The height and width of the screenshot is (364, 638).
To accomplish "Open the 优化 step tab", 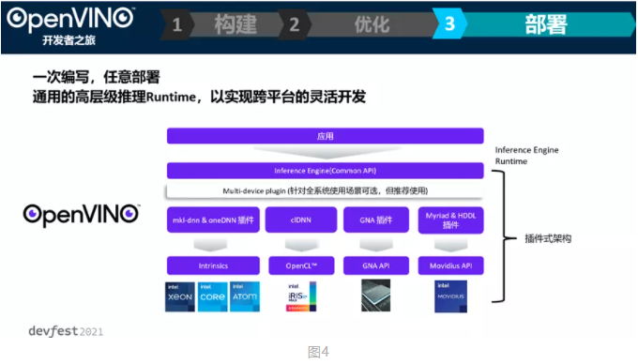I will pos(372,24).
